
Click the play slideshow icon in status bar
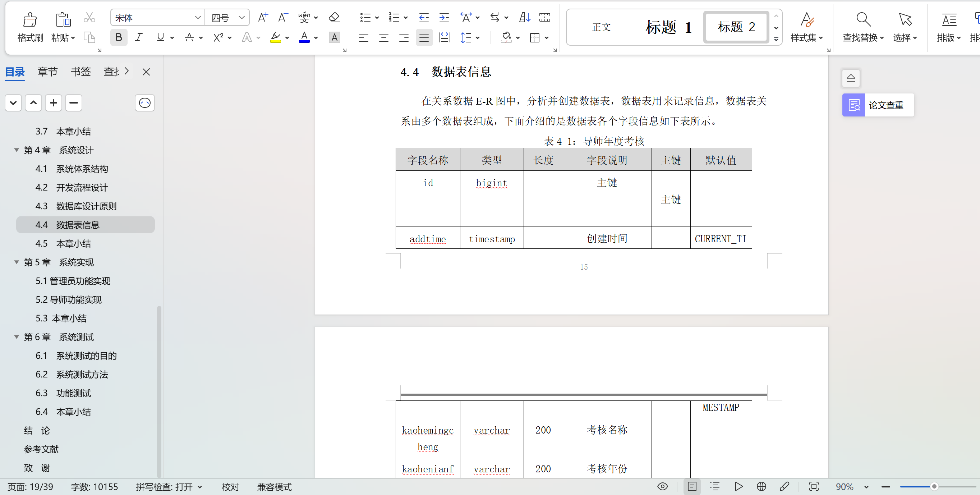(739, 487)
